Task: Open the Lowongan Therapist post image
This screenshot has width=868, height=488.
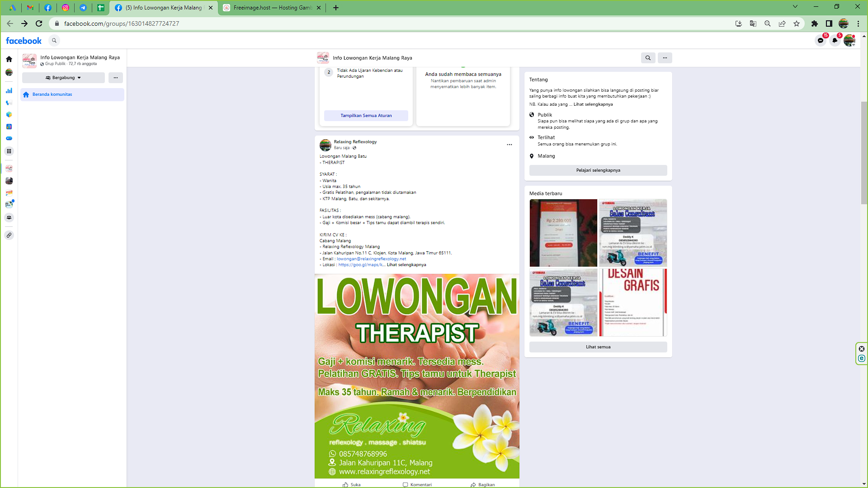Action: 417,376
